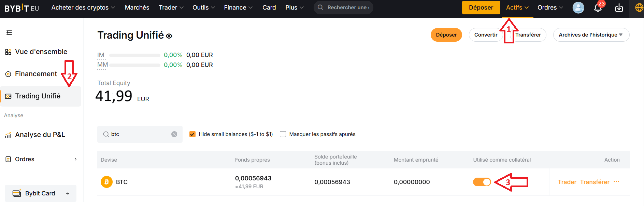Viewport: 644px width, 206px height.
Task: Open the Bybit Card button
Action: (41, 193)
